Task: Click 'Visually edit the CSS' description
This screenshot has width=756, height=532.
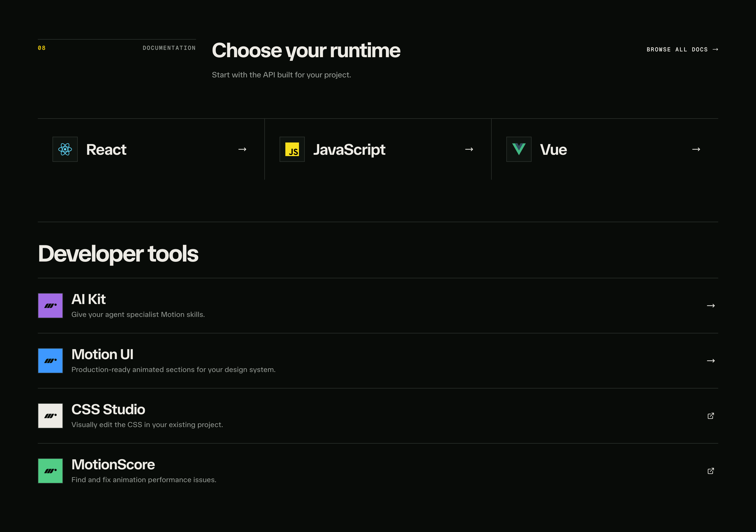Action: pyautogui.click(x=147, y=425)
